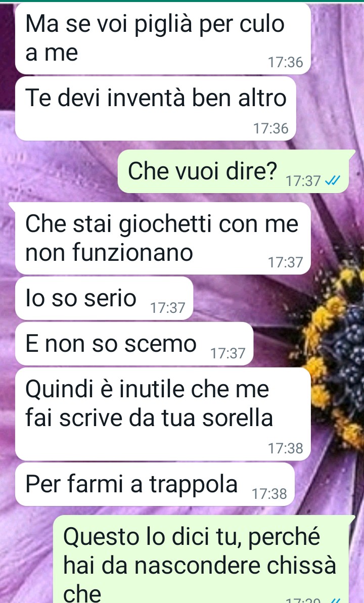Select the message "Quindi è inutile che me fai scrive da tua sorella"

[163, 414]
